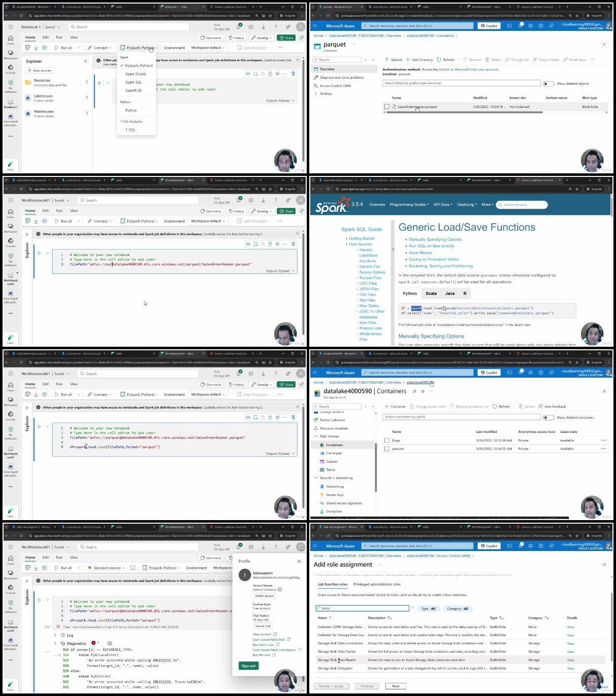Clear the blob role search field

tap(412, 608)
